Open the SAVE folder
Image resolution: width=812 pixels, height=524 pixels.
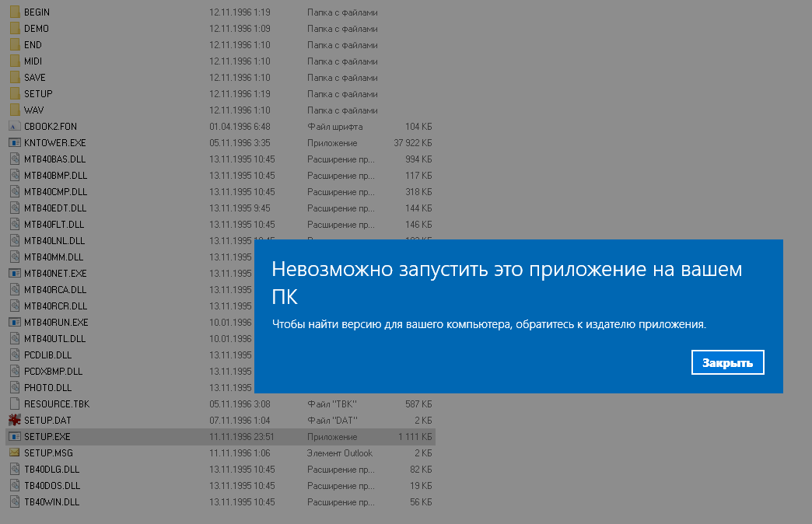click(34, 77)
